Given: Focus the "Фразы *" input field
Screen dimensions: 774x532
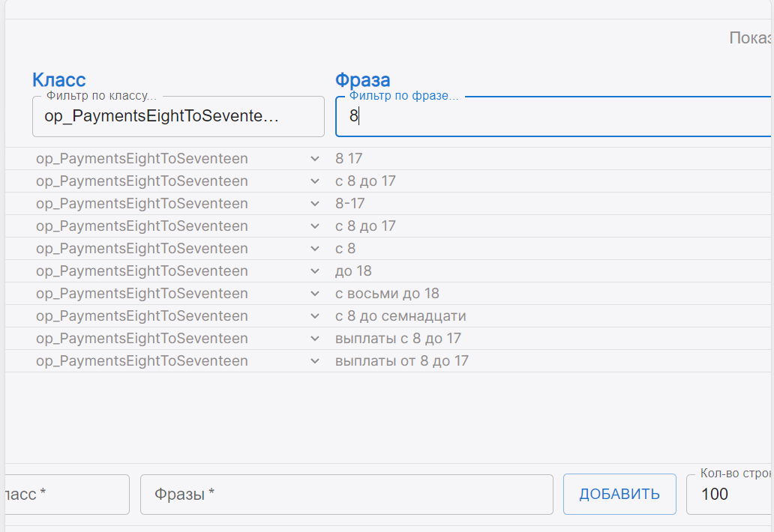Looking at the screenshot, I should (x=346, y=495).
